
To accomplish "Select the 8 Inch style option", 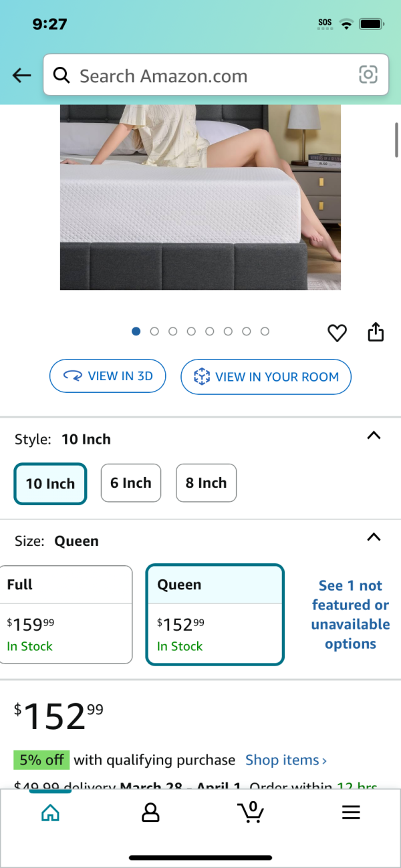I will 206,482.
